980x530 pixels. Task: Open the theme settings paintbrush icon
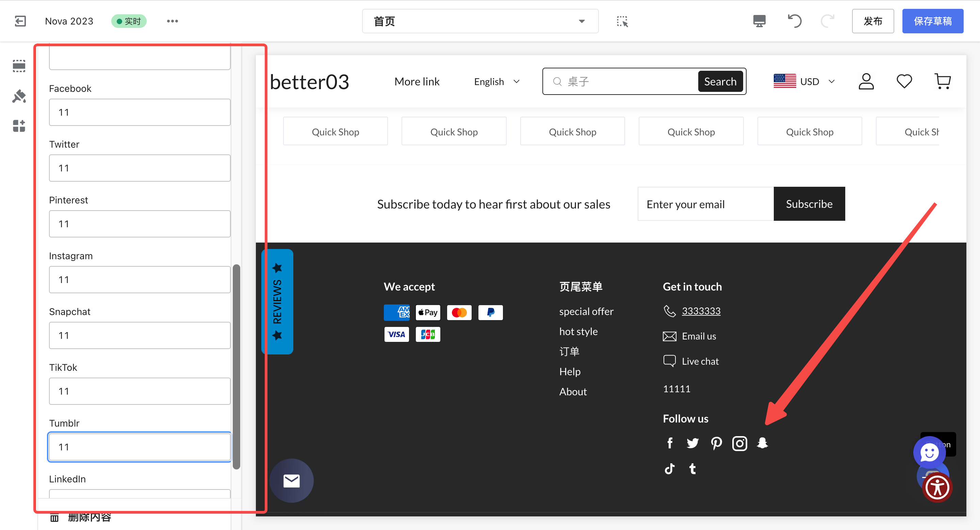[x=19, y=96]
